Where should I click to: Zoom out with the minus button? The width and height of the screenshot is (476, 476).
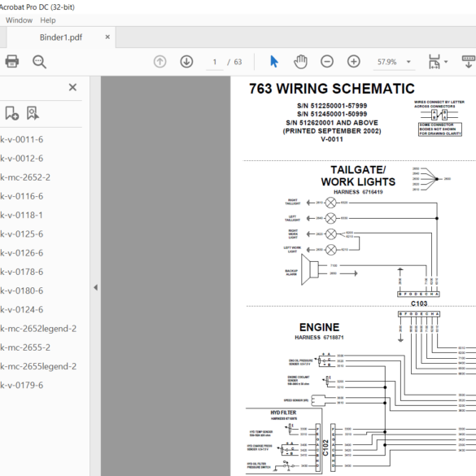tap(327, 62)
